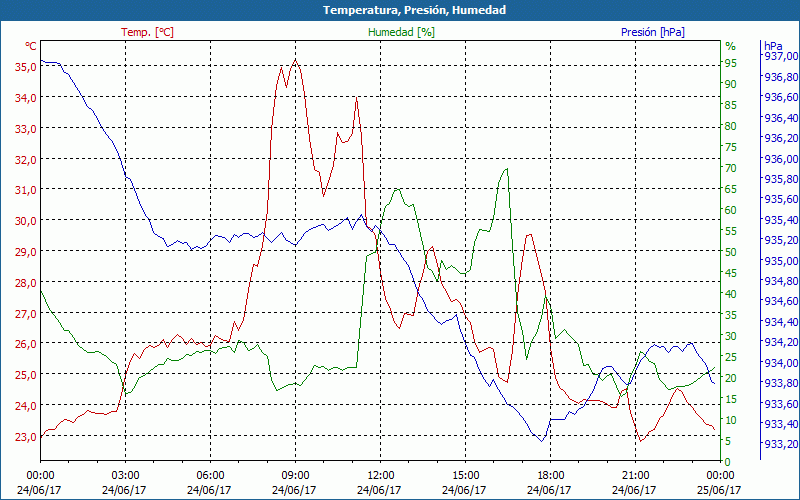Click the '%' unit label on humidity axis
The width and height of the screenshot is (800, 500).
pyautogui.click(x=731, y=46)
